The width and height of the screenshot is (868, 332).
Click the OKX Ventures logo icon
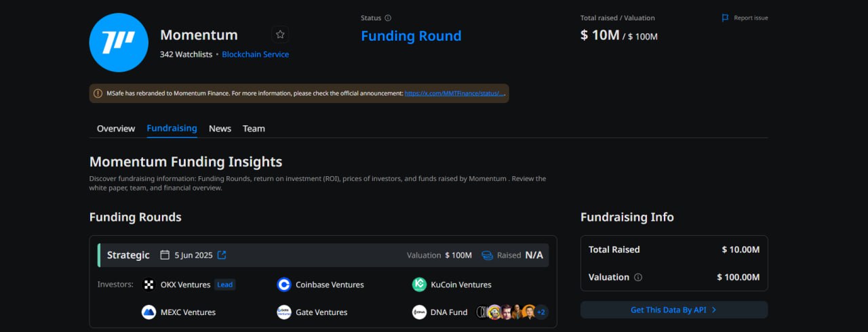click(x=149, y=285)
